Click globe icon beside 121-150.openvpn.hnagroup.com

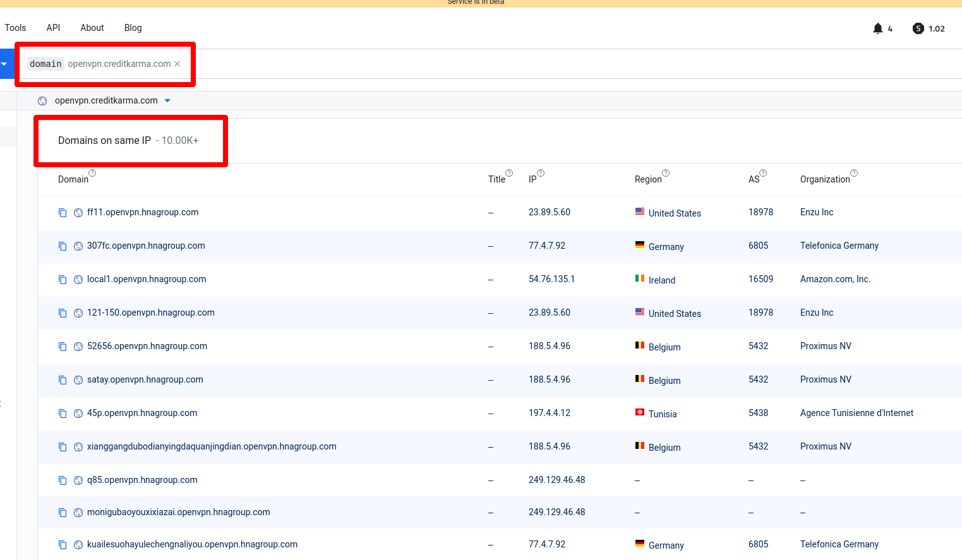click(78, 313)
